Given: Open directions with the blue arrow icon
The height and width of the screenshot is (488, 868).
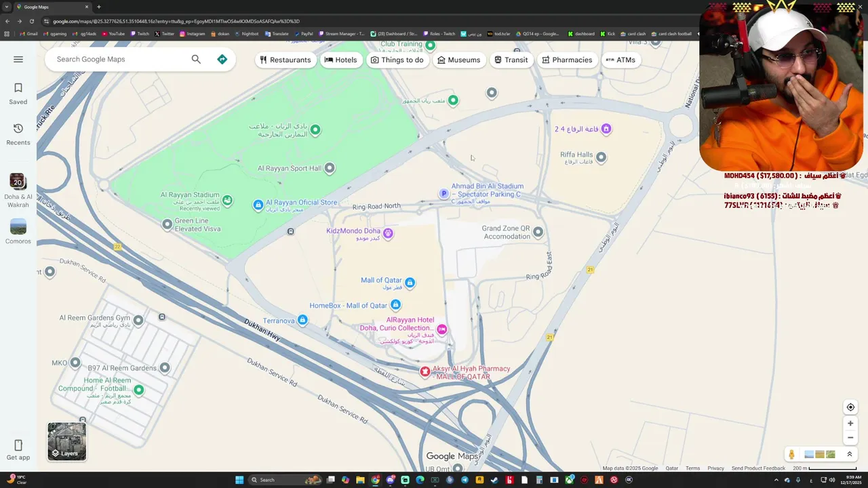Looking at the screenshot, I should click(222, 59).
